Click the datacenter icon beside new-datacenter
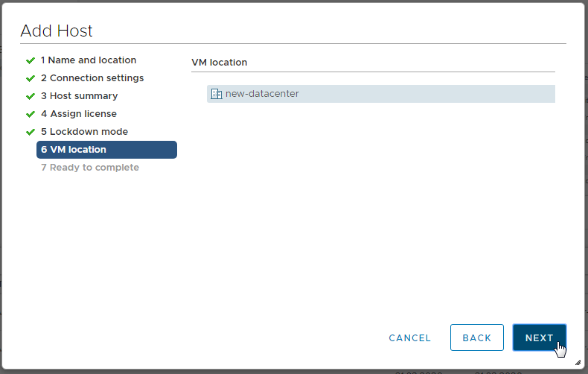 pyautogui.click(x=217, y=94)
